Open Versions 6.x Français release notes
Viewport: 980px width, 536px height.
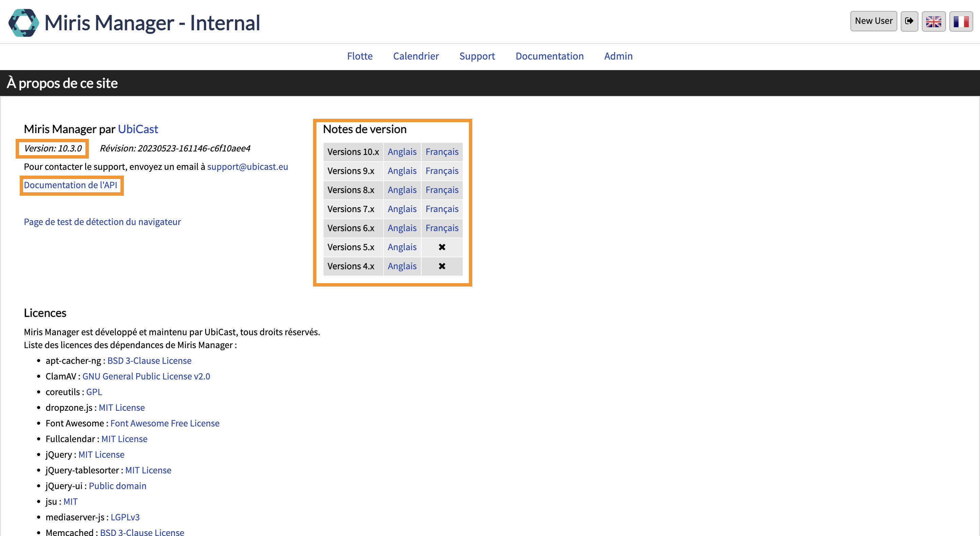442,228
